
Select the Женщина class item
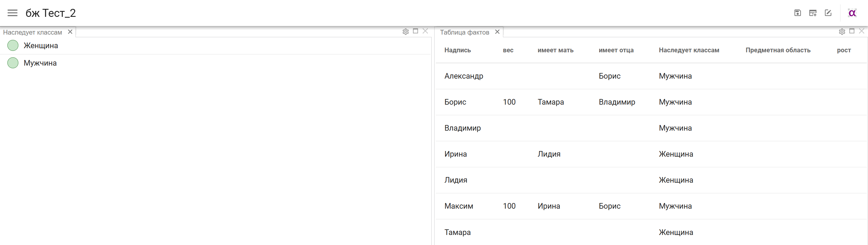coord(216,46)
